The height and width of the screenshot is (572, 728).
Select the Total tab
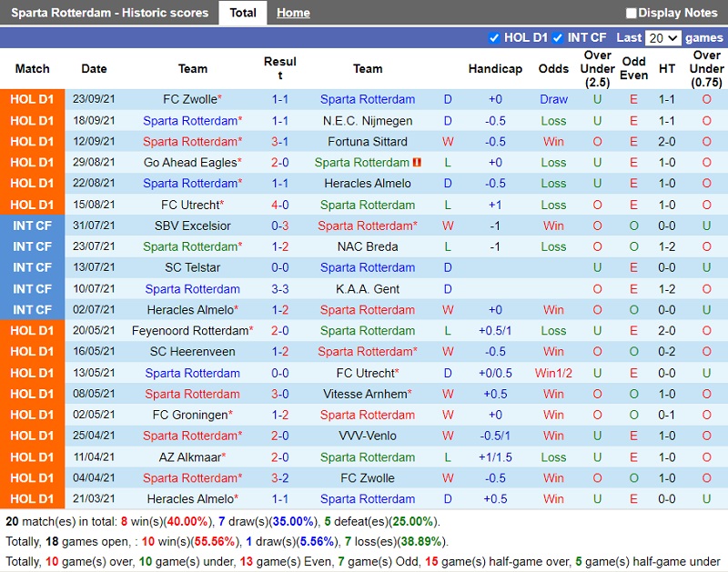click(x=243, y=13)
